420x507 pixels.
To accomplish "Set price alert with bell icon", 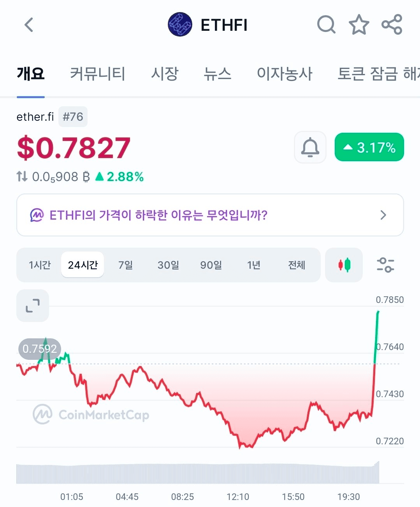I will [310, 147].
